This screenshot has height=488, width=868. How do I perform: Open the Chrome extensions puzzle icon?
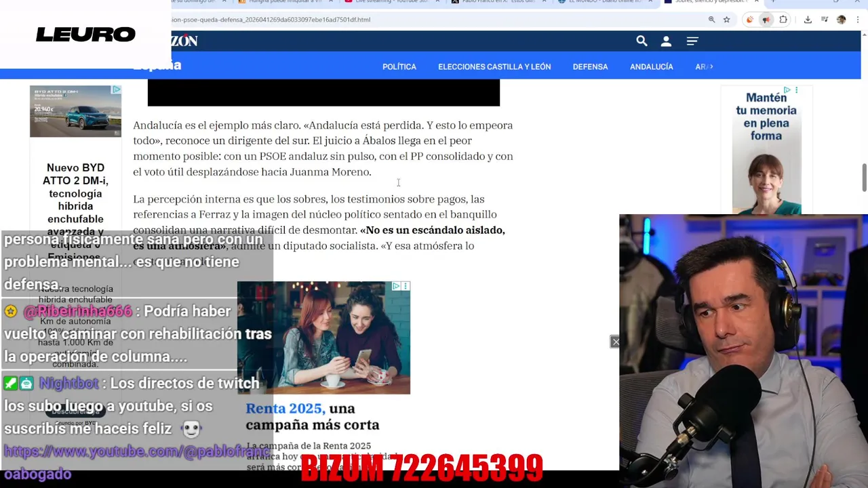point(783,20)
